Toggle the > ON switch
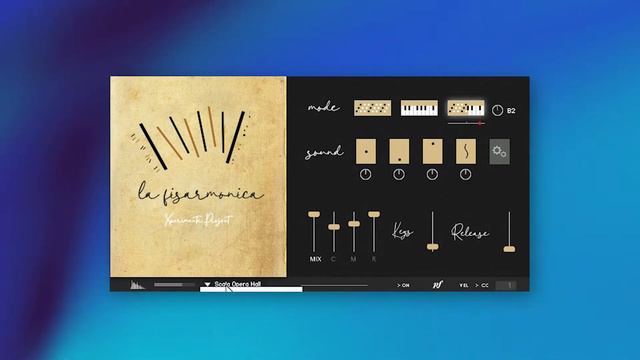 coord(403,285)
